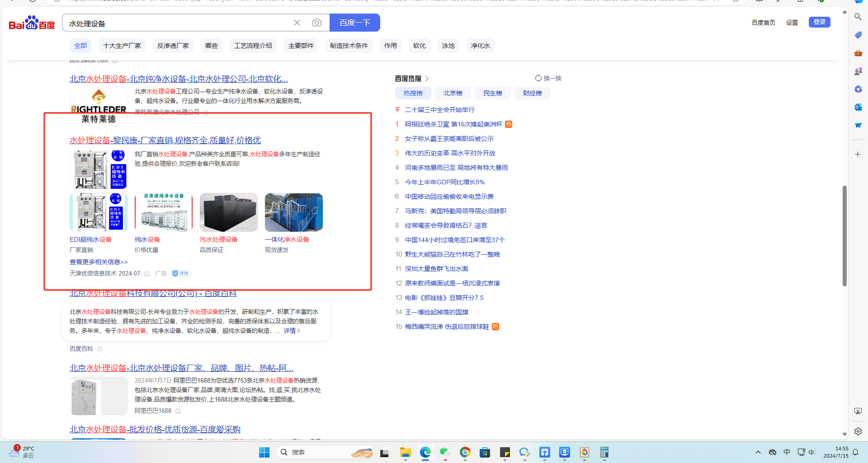Open the Edge sidebar tools briefcase icon
Image resolution: width=868 pixels, height=463 pixels.
pyautogui.click(x=858, y=53)
